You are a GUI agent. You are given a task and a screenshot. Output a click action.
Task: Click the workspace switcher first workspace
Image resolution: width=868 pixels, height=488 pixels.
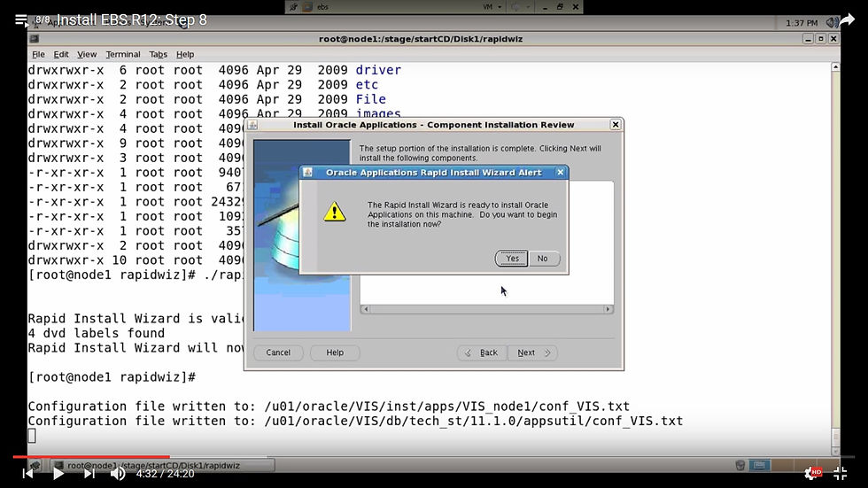coord(760,465)
